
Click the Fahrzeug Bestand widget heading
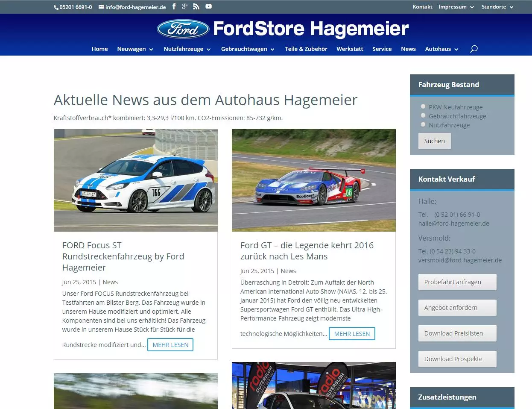(449, 85)
